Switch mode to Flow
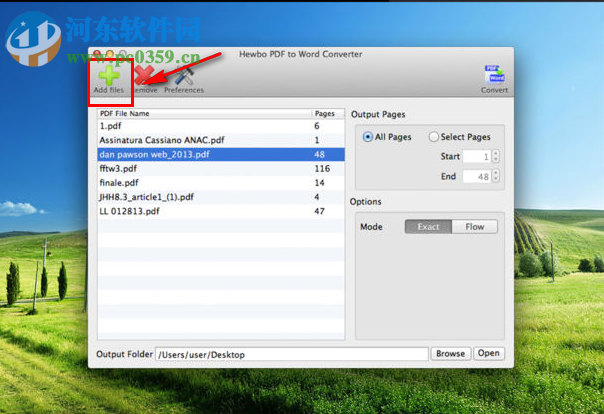This screenshot has width=604, height=414. [x=475, y=227]
